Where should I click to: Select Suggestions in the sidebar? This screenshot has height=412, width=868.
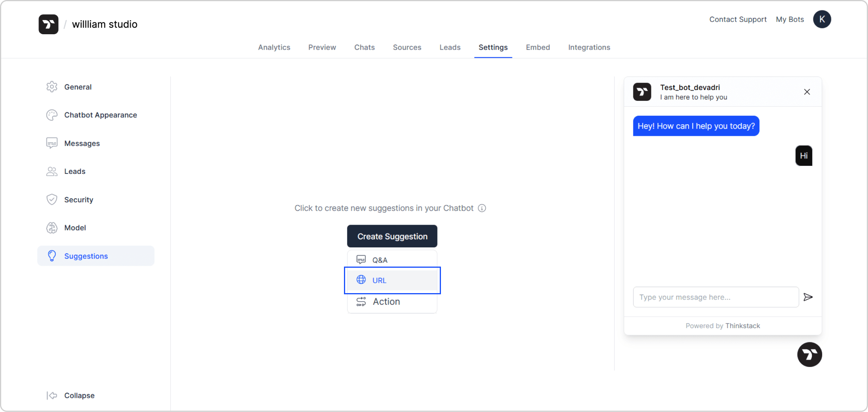(x=96, y=256)
